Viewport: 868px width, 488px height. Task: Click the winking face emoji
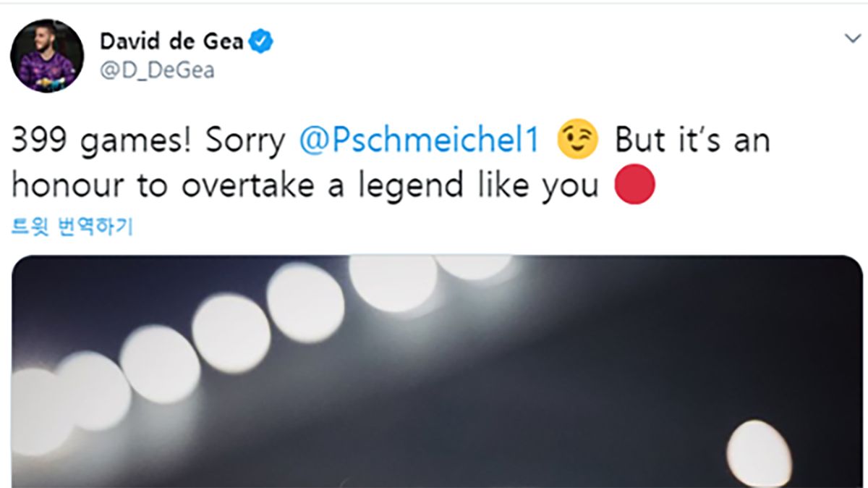pos(578,140)
